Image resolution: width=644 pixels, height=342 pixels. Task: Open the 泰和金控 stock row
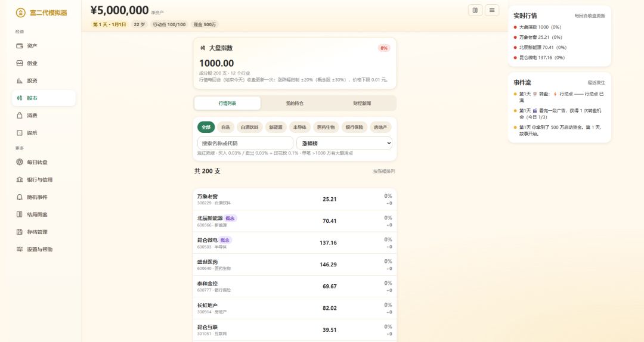pyautogui.click(x=295, y=286)
